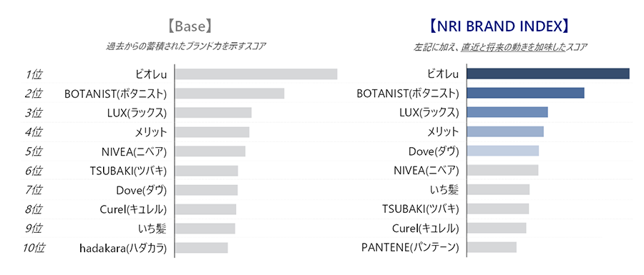Select the 1位 rank label

click(34, 74)
